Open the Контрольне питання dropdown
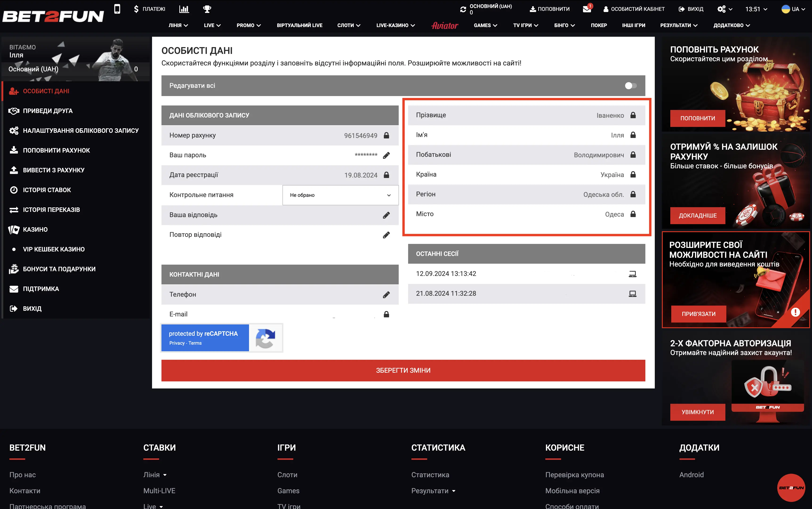Screen dimensions: 812x509 tap(340, 195)
